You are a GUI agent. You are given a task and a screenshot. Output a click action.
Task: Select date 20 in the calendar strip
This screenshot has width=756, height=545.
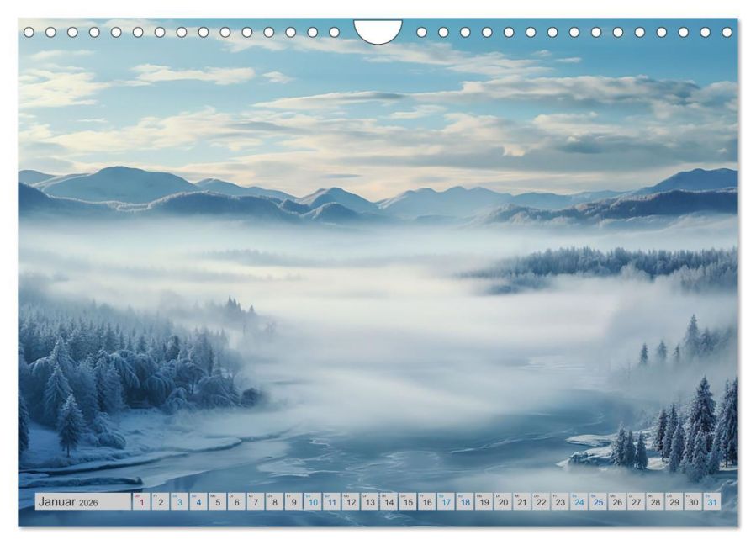[x=504, y=501]
